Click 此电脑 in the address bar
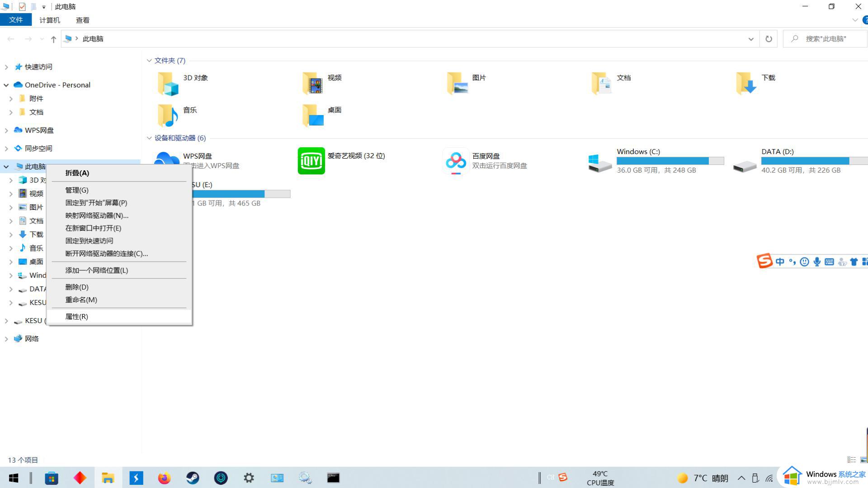The image size is (868, 488). pyautogui.click(x=93, y=39)
